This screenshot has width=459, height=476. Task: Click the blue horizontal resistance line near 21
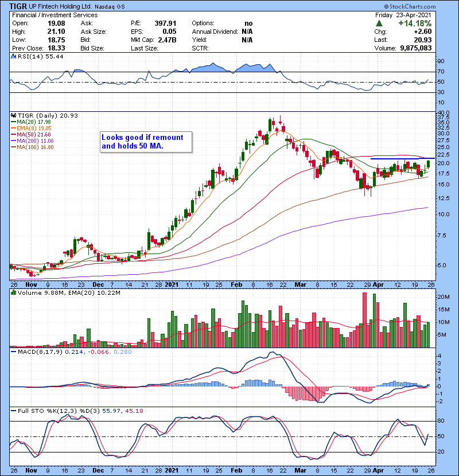click(x=403, y=158)
